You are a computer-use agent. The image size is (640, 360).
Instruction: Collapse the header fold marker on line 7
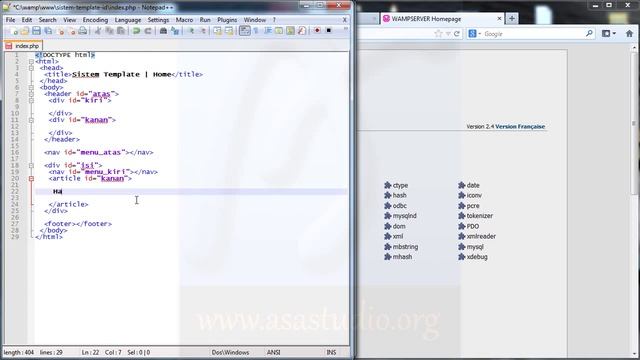pyautogui.click(x=31, y=94)
